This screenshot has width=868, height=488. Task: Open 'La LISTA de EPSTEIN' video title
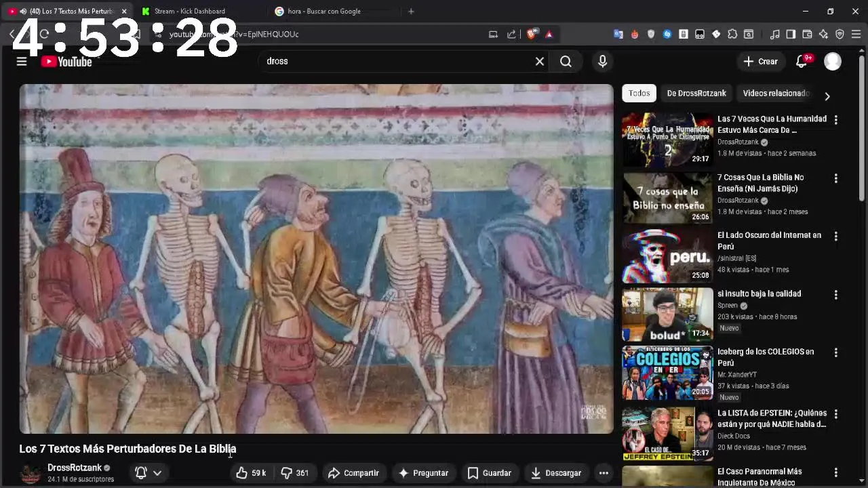coord(772,419)
